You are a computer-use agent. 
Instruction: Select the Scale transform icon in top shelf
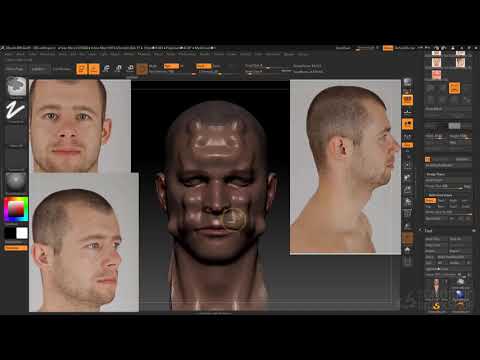(x=118, y=69)
